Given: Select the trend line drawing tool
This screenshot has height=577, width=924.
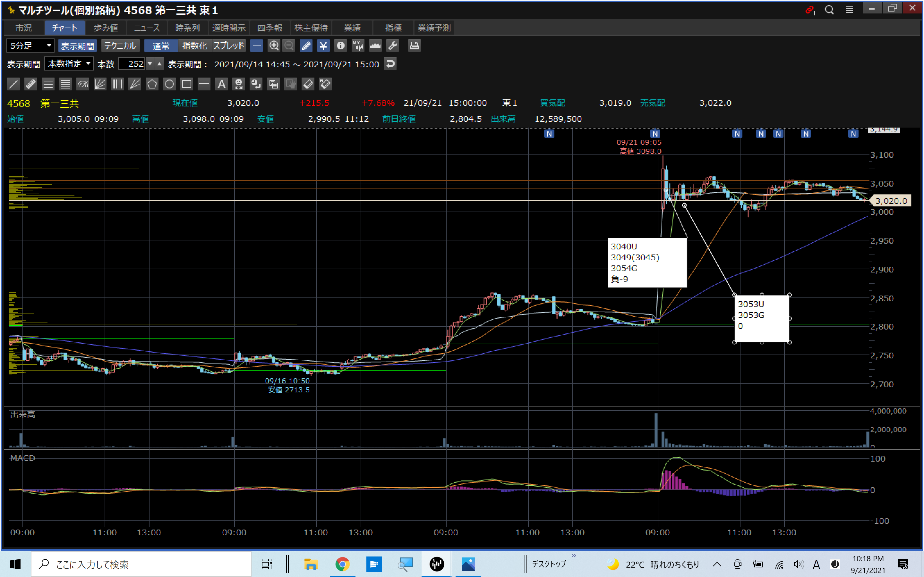Looking at the screenshot, I should (13, 84).
